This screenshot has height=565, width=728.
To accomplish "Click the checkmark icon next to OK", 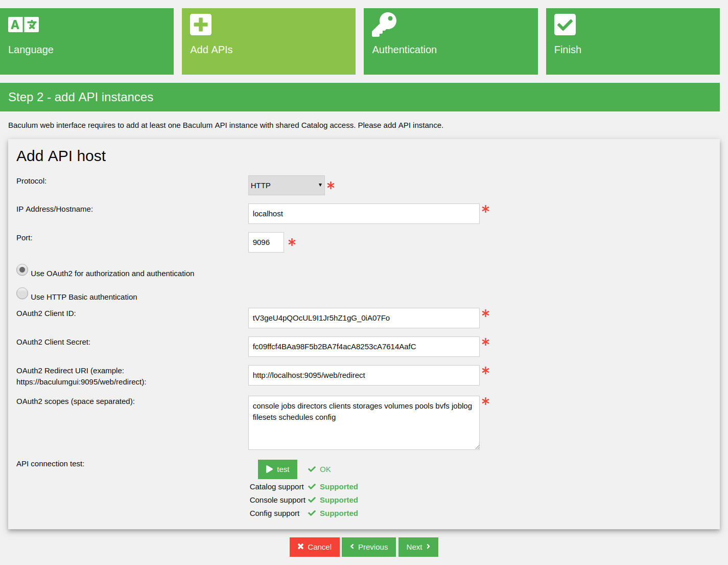I will [312, 469].
